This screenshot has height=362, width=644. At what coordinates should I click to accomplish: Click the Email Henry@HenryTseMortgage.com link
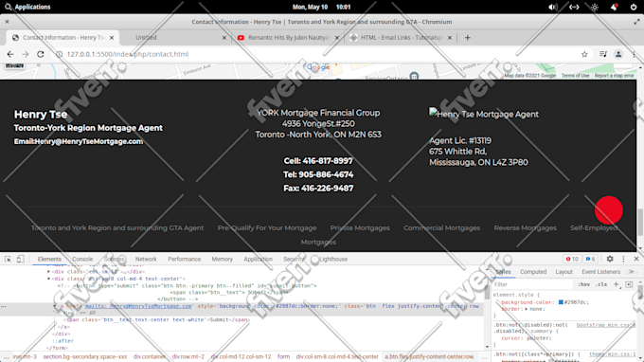click(x=79, y=141)
